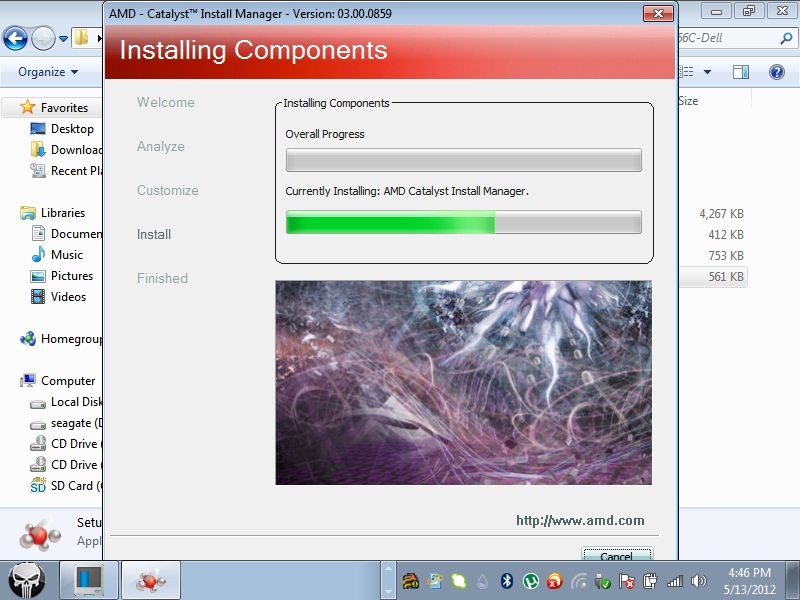This screenshot has height=600, width=800.
Task: Toggle the Explorer preview pane
Action: click(741, 72)
